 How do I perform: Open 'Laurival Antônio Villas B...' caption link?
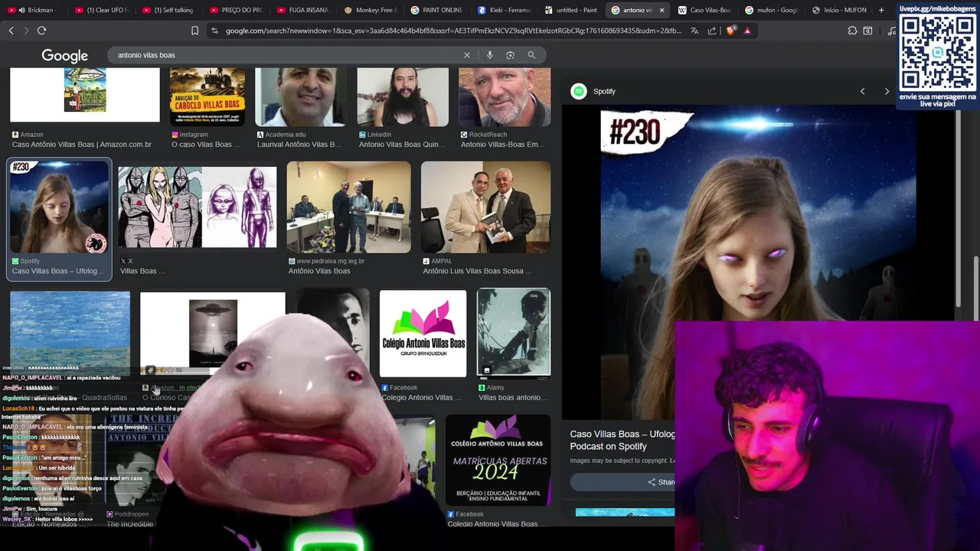[x=299, y=145]
